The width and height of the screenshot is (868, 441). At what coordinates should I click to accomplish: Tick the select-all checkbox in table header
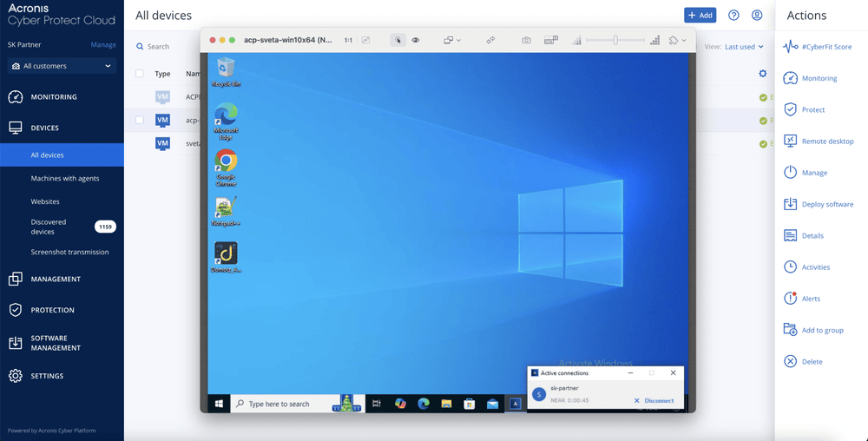click(x=140, y=74)
